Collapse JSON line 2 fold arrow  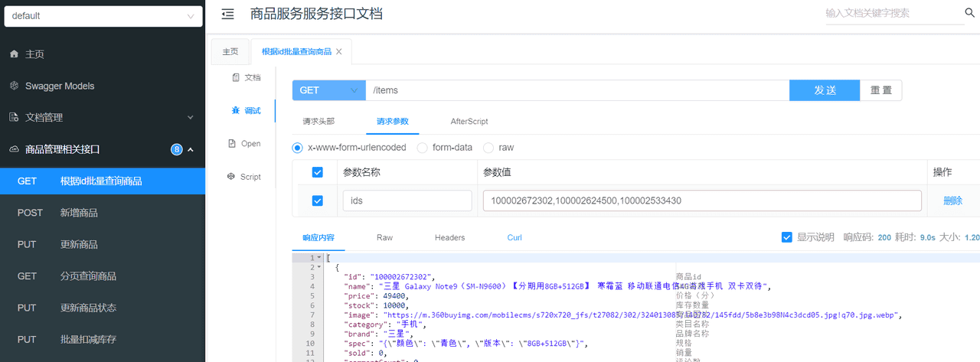tap(319, 267)
